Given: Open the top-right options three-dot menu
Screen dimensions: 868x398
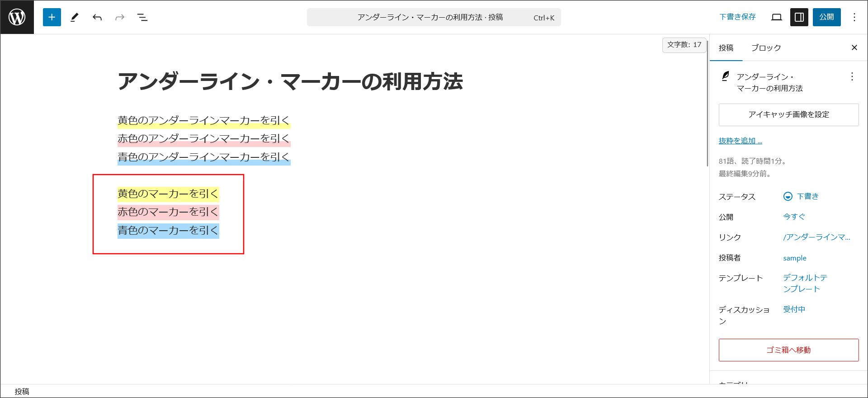Looking at the screenshot, I should pyautogui.click(x=854, y=17).
